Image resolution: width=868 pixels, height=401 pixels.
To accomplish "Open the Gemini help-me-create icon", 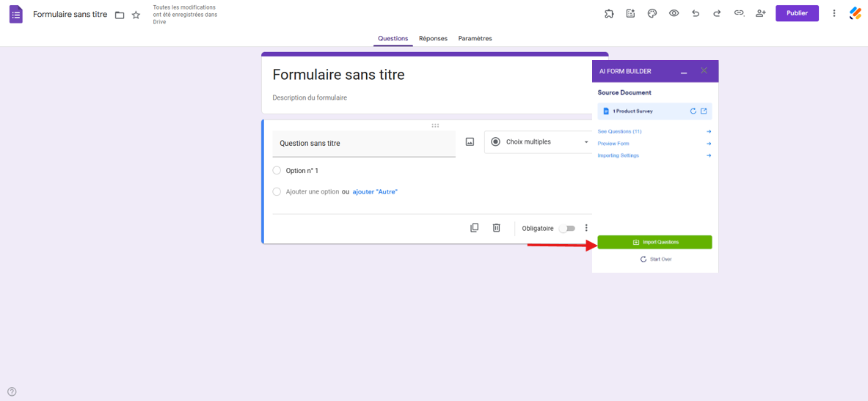I will (630, 13).
